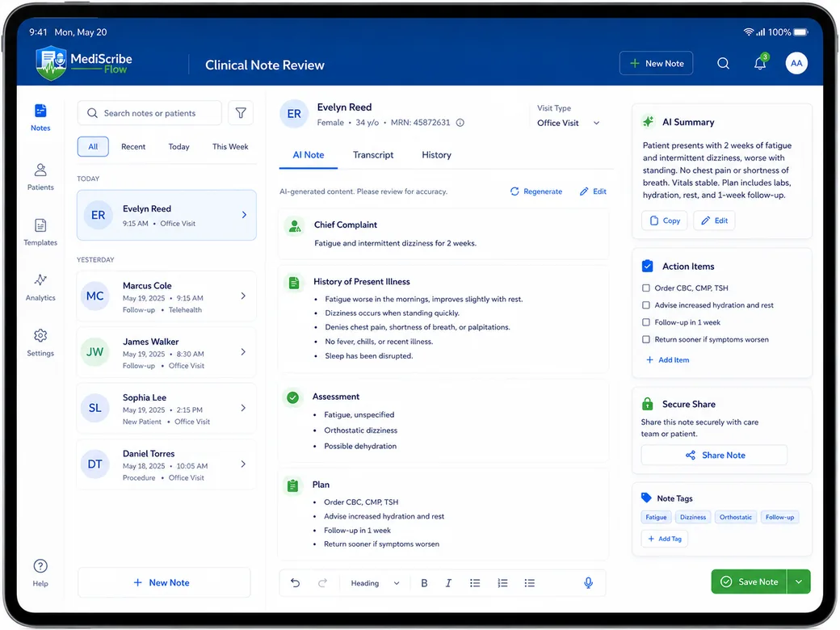Check Order CBC, CMP, TSH action item

646,288
